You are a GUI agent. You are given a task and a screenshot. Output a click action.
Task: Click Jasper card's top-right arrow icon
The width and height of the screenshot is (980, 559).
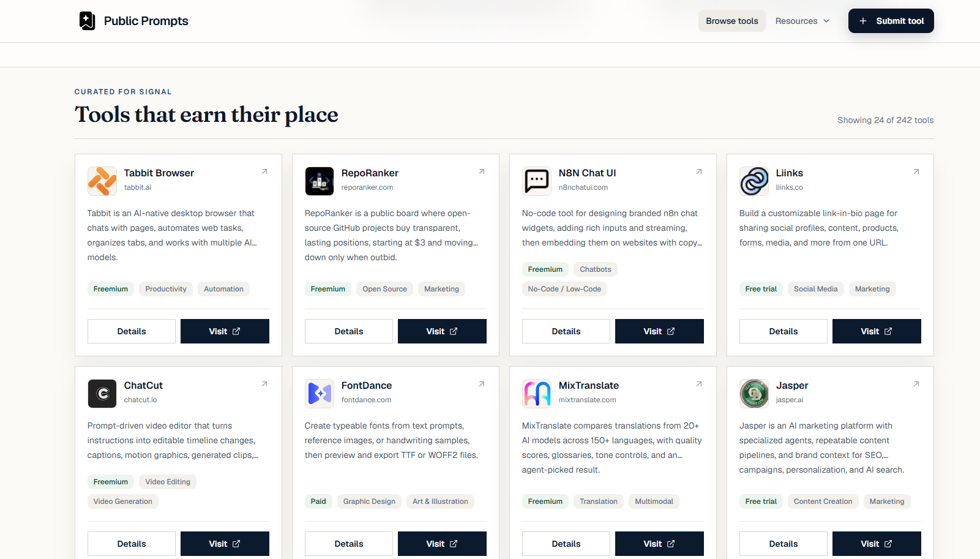coord(916,384)
